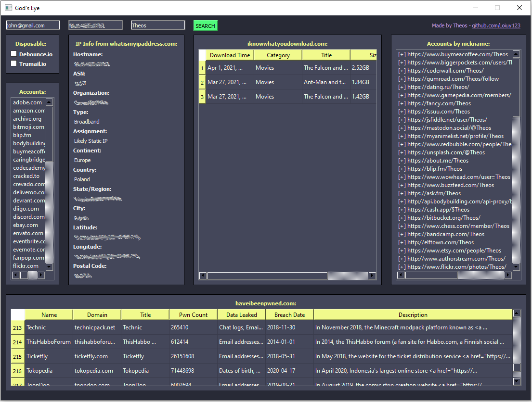Click the Ant-Man title cell
This screenshot has height=402, width=532.
tap(326, 82)
